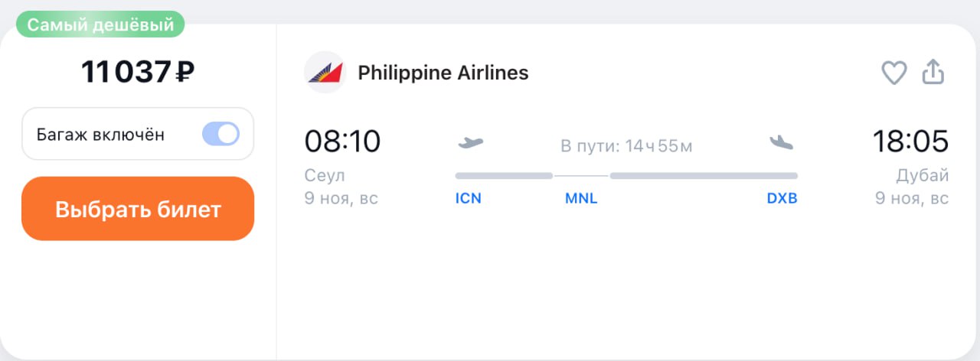Click travel duration "В пути: 14ч 55м"
Viewport: 980px width, 361px height.
click(626, 145)
